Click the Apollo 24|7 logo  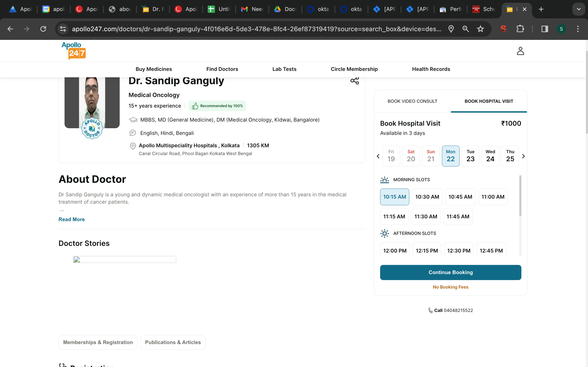pos(73,50)
